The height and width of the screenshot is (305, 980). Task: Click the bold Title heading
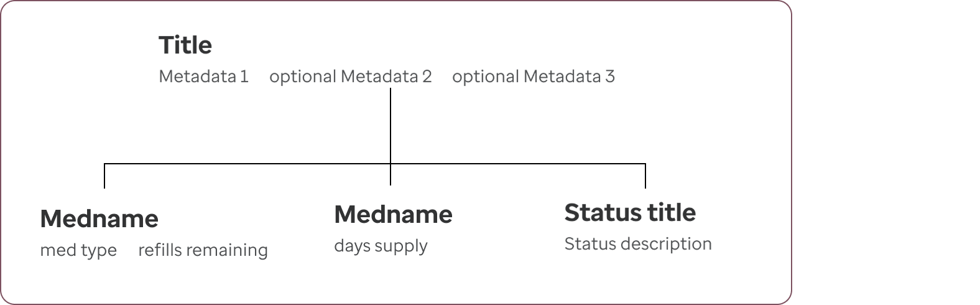point(185,45)
